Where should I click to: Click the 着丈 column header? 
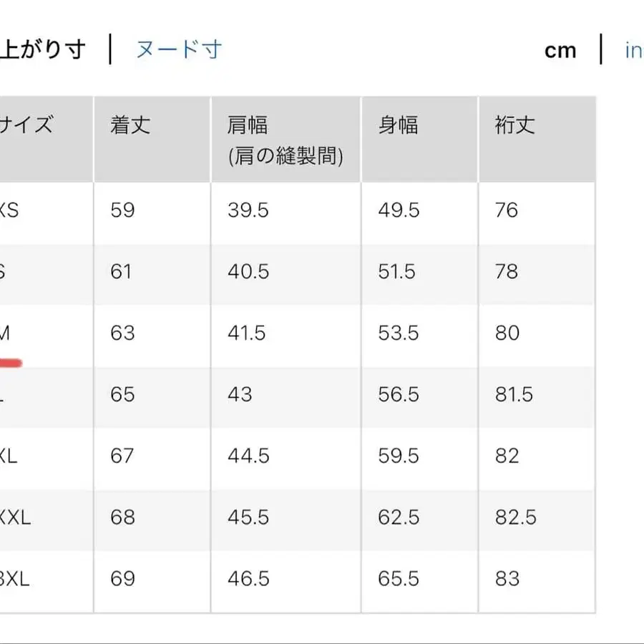point(130,125)
